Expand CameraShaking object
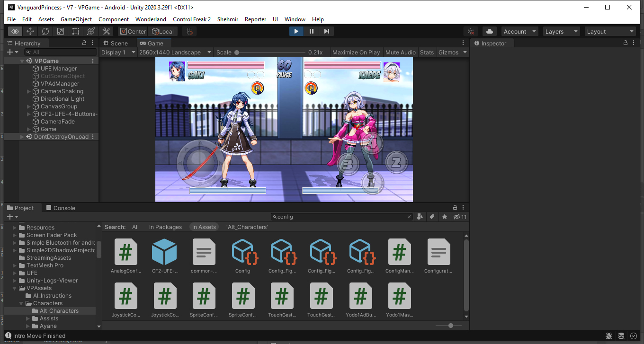The height and width of the screenshot is (344, 644). click(29, 91)
